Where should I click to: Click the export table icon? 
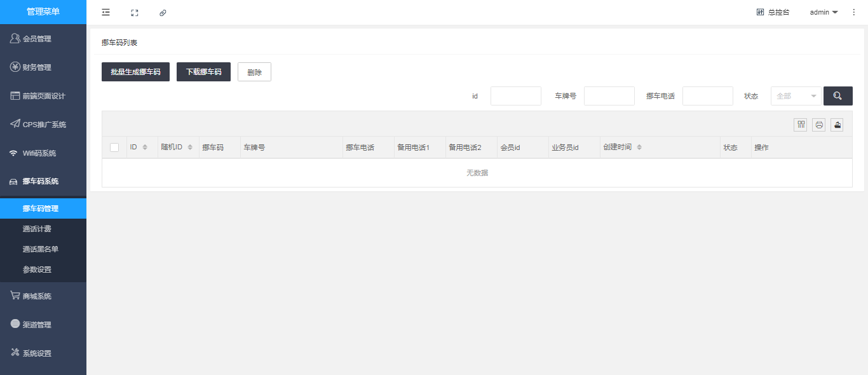837,125
